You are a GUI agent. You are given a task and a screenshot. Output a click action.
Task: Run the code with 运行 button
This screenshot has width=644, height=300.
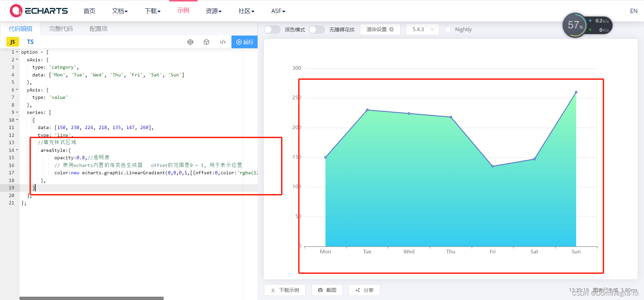245,42
